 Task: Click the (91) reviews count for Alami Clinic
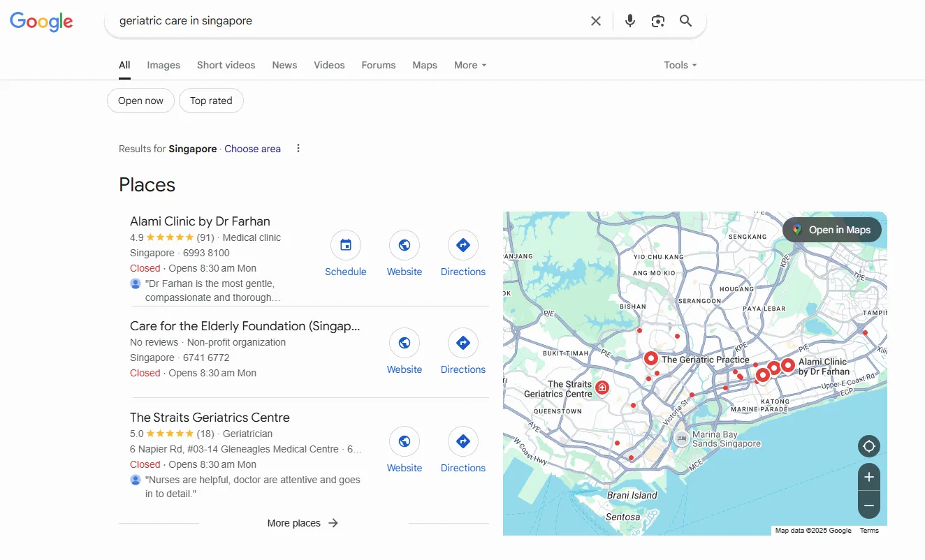[x=205, y=237]
